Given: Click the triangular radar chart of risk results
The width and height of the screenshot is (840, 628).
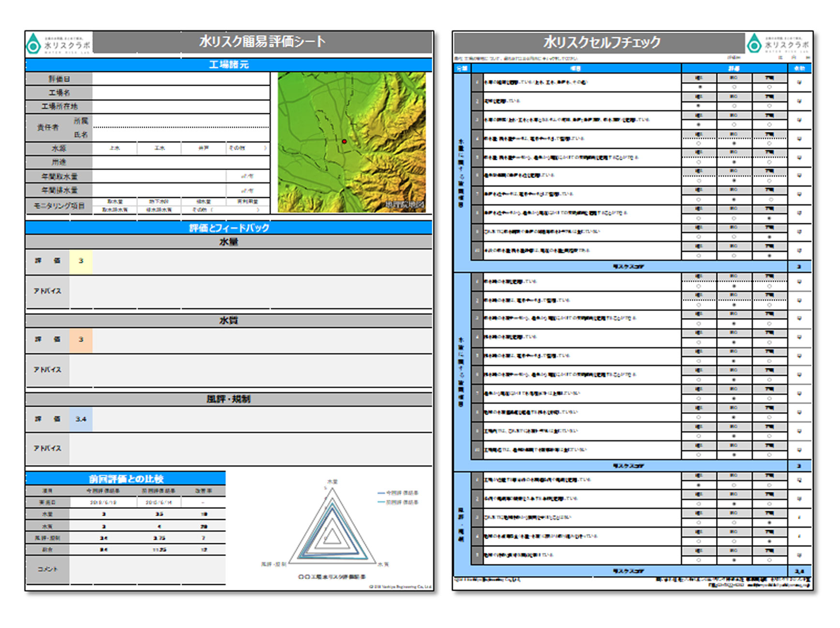Looking at the screenshot, I should click(332, 526).
